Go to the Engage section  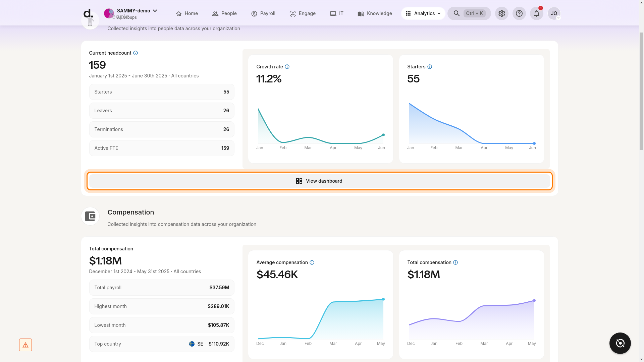click(303, 13)
